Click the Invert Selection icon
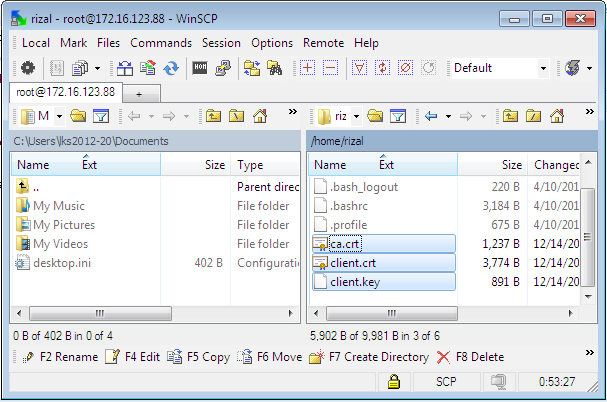Image resolution: width=607 pixels, height=402 pixels. coord(382,68)
